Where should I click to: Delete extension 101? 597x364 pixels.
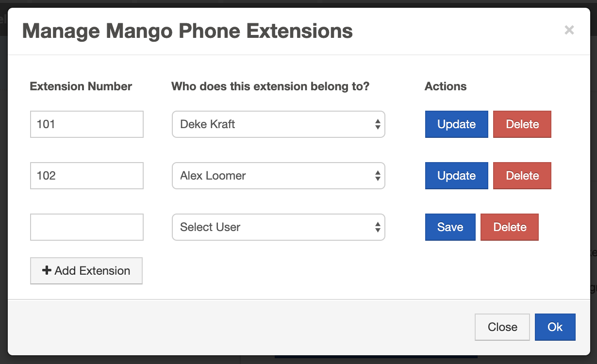tap(522, 124)
